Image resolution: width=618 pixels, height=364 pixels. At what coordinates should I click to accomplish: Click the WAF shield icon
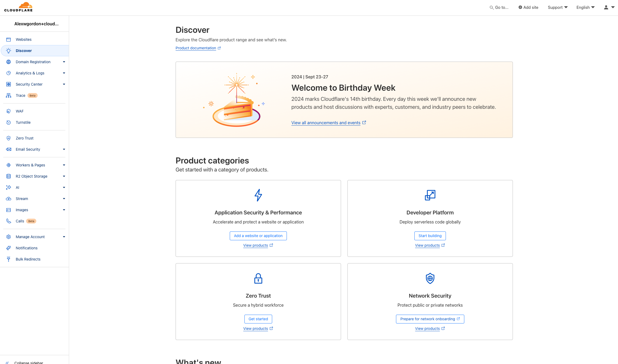click(x=9, y=111)
